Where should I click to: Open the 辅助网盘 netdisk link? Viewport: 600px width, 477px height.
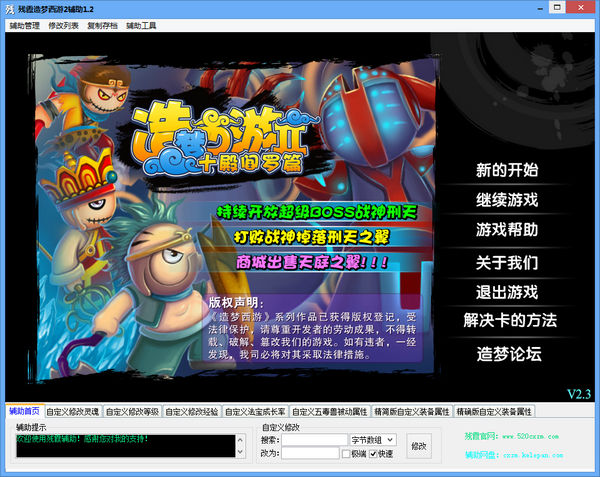click(x=514, y=455)
